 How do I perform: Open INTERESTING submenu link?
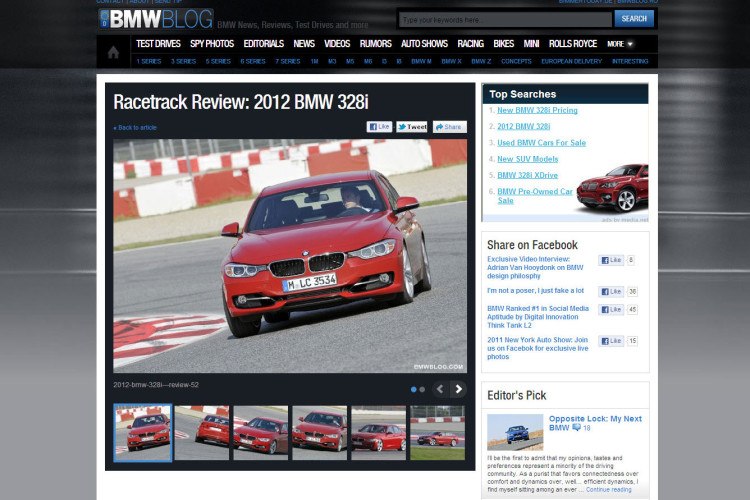[630, 61]
